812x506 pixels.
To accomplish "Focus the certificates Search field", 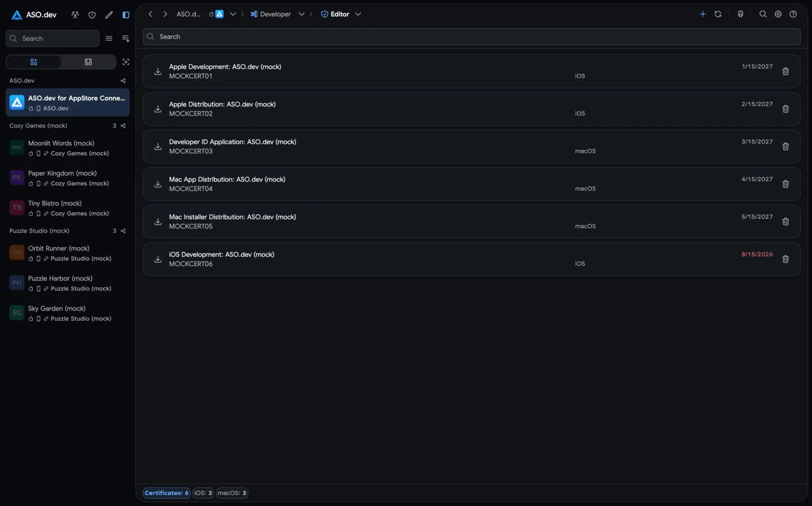I will [471, 37].
